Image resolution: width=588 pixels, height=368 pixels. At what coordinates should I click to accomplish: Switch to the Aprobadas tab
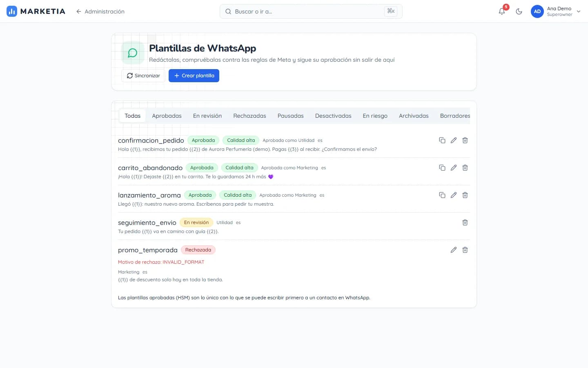click(167, 116)
